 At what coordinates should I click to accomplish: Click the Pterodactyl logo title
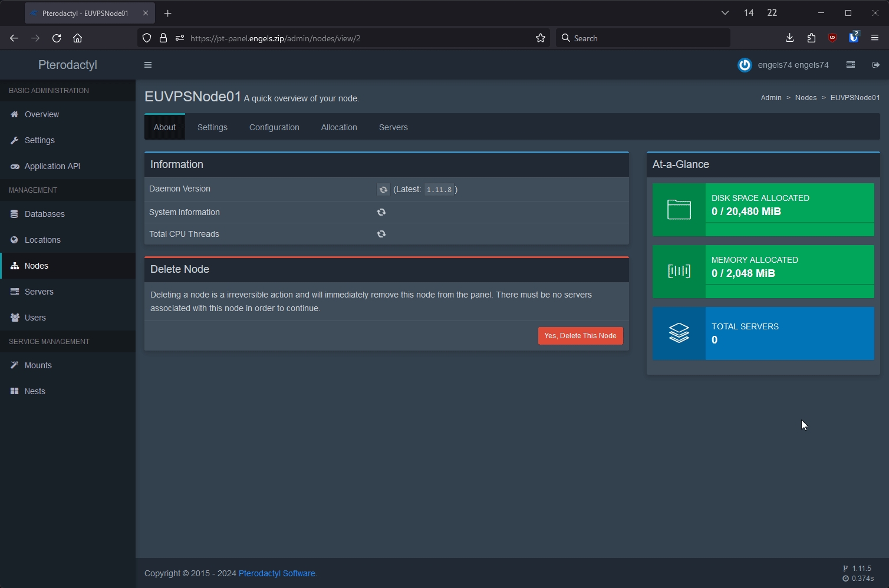pyautogui.click(x=68, y=65)
